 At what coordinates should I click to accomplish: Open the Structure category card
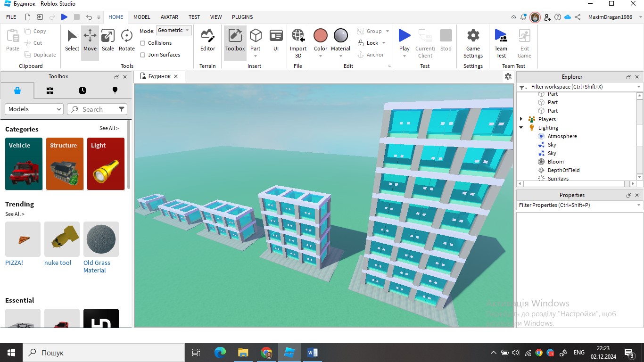pos(65,164)
